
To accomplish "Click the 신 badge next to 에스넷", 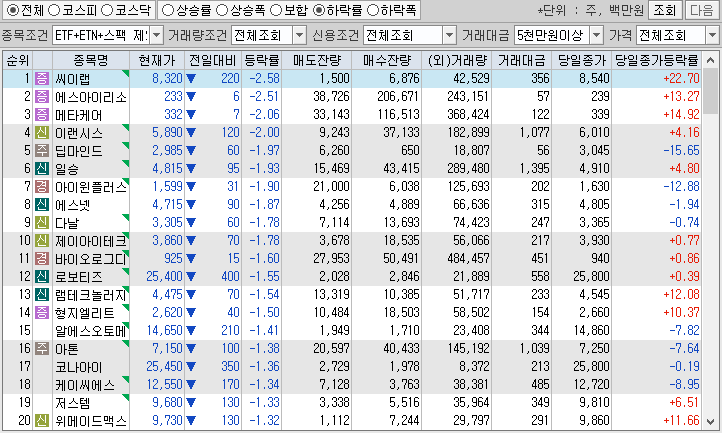I will click(42, 205).
